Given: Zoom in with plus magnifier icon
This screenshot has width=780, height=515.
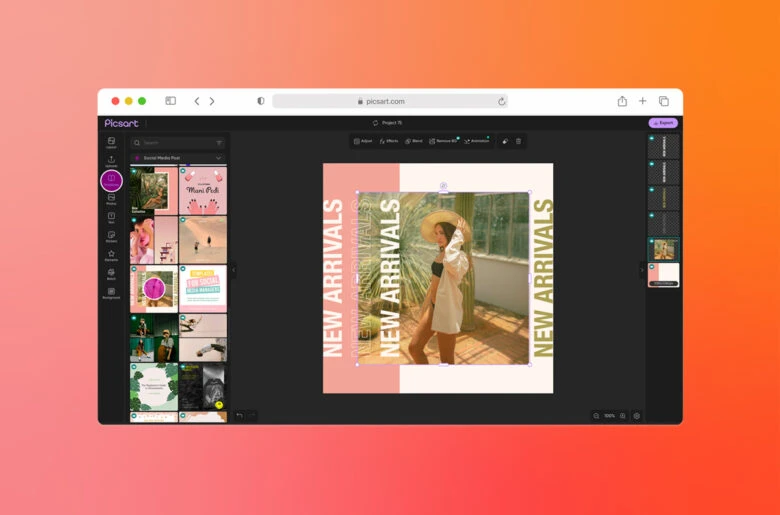Looking at the screenshot, I should point(623,415).
